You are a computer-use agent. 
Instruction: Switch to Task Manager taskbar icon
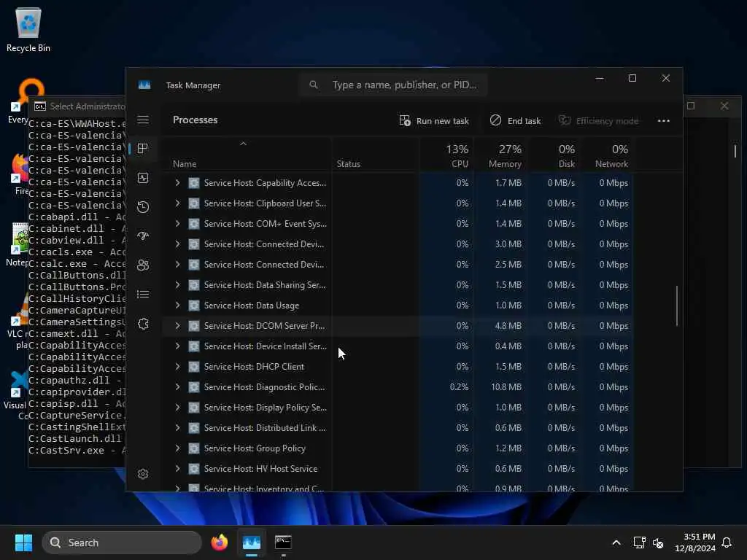pos(252,542)
